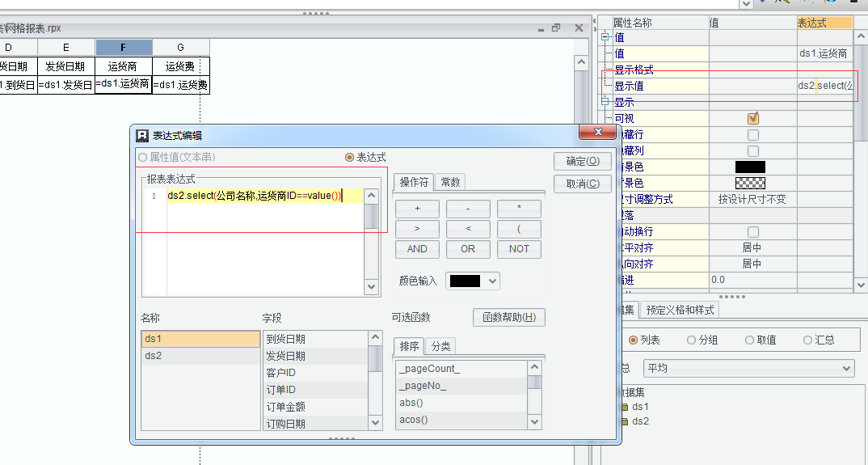Insert the NOT operator
868x465 pixels.
coord(519,249)
